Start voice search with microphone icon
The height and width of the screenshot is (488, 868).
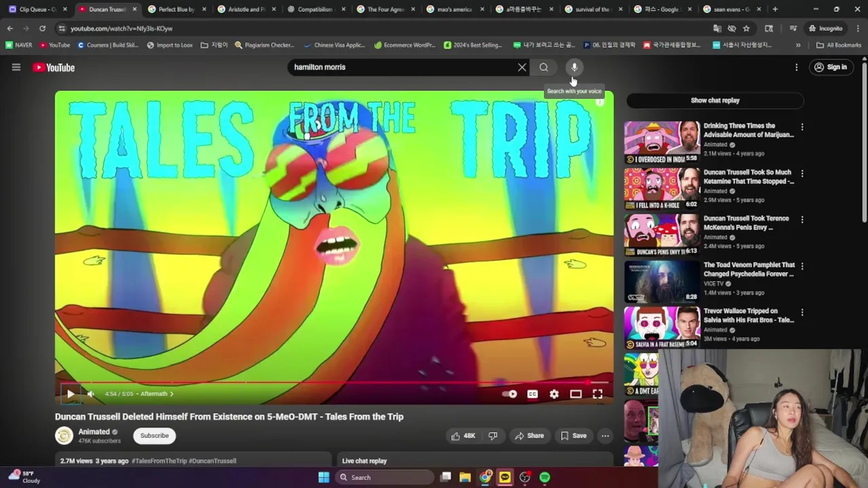(x=574, y=67)
